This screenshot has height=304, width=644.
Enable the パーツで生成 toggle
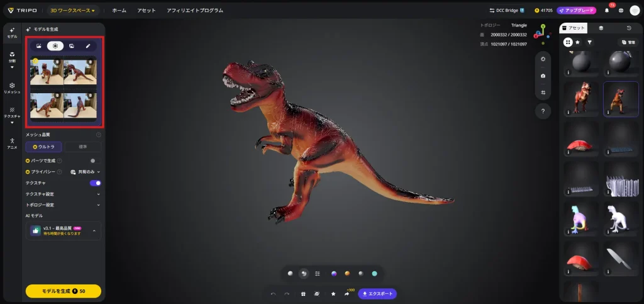pos(96,161)
